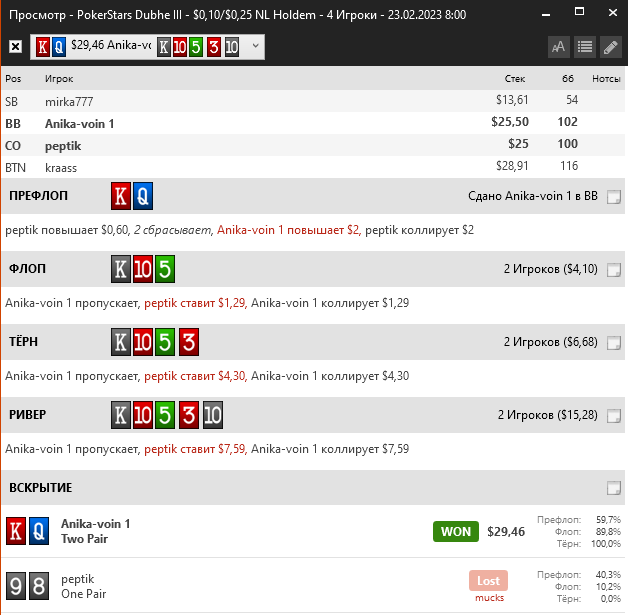Click the 9 card in peptik's showdown hand
The width and height of the screenshot is (628, 615).
16,586
